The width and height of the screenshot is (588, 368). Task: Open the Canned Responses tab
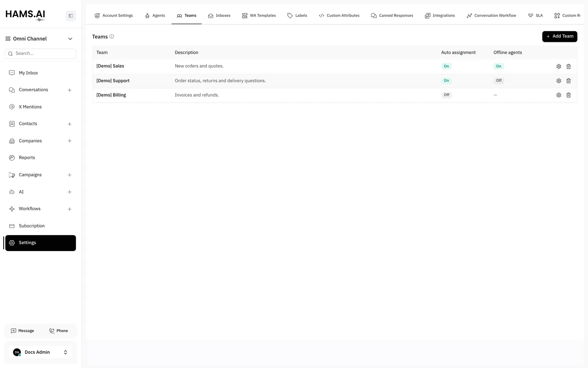[x=392, y=15]
